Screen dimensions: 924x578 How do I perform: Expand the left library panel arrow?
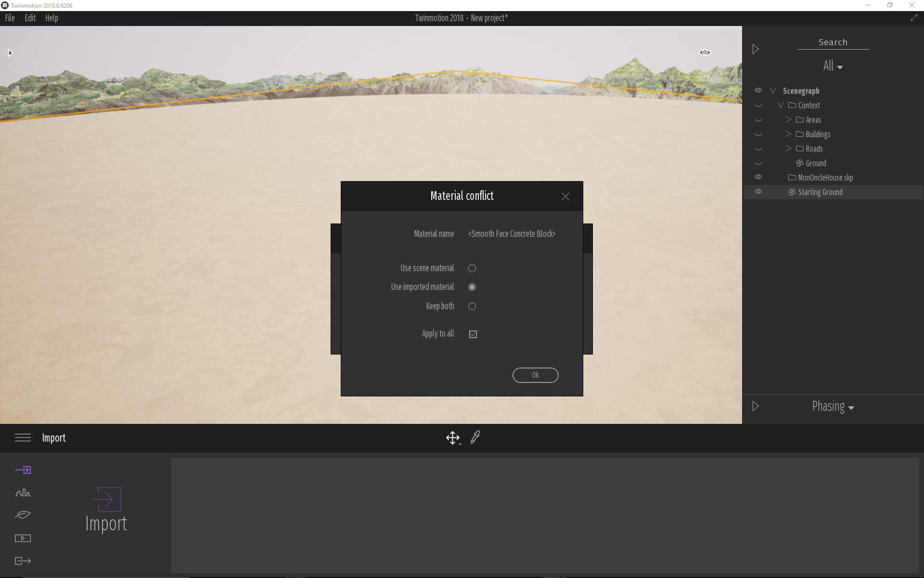click(10, 53)
